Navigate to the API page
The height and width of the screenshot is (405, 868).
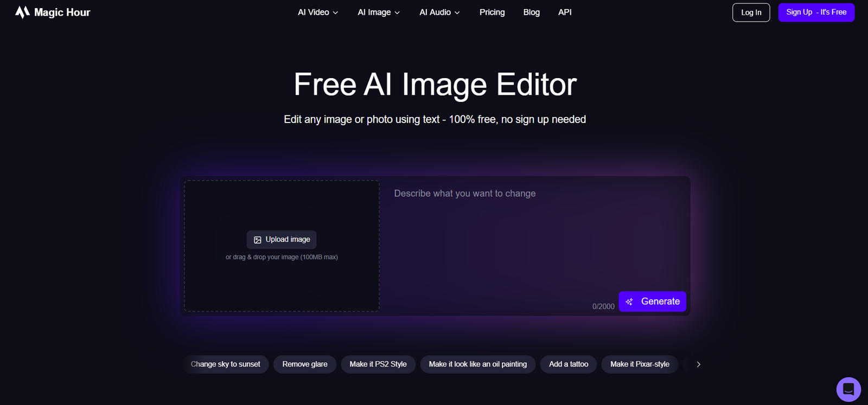coord(565,12)
